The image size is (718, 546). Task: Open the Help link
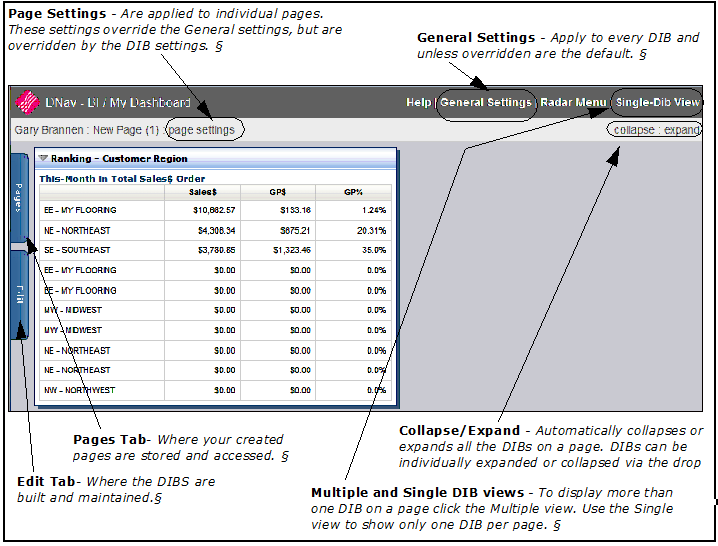tap(418, 103)
